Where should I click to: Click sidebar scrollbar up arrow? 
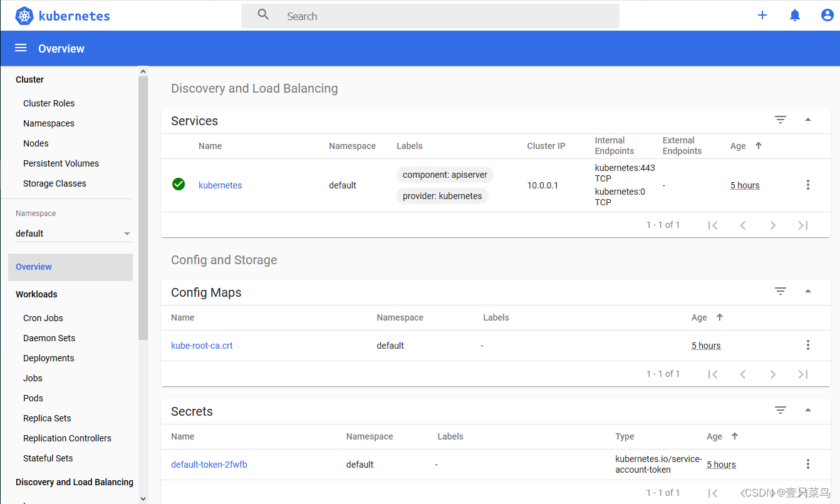(x=143, y=71)
